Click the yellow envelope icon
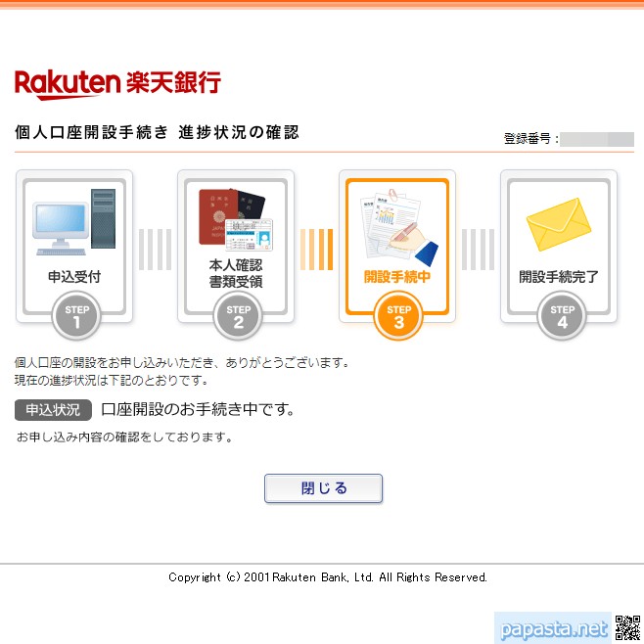The height and width of the screenshot is (644, 644). pyautogui.click(x=559, y=224)
